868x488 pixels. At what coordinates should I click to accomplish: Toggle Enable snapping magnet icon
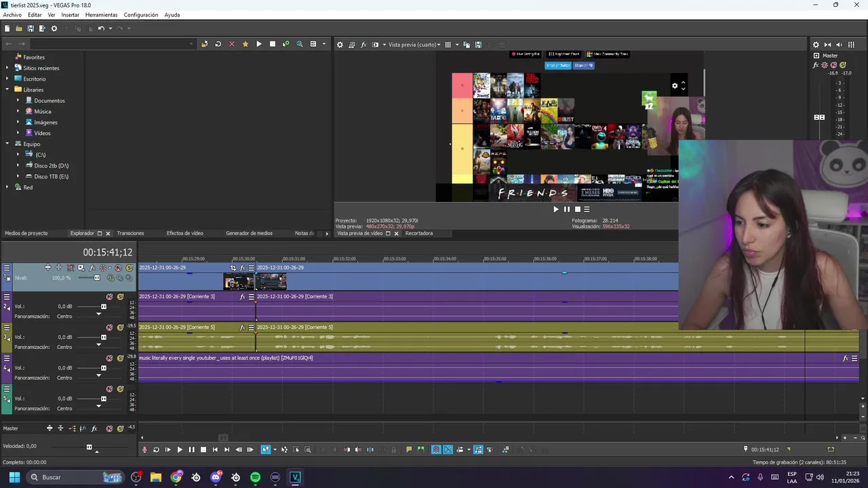[436, 449]
